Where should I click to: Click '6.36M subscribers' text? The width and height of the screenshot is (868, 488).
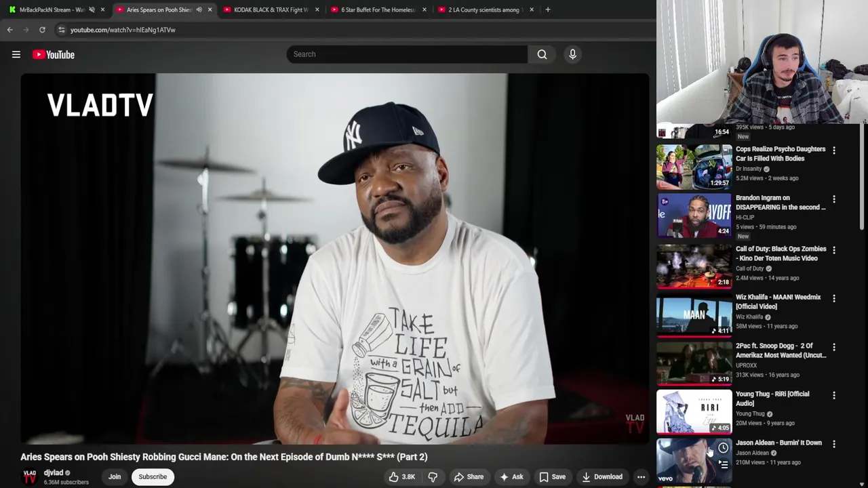66,482
